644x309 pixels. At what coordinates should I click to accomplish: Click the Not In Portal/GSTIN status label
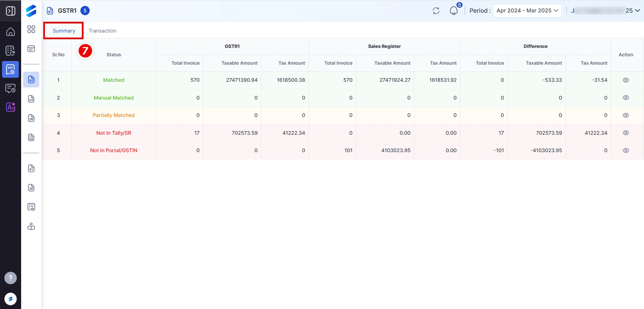114,150
